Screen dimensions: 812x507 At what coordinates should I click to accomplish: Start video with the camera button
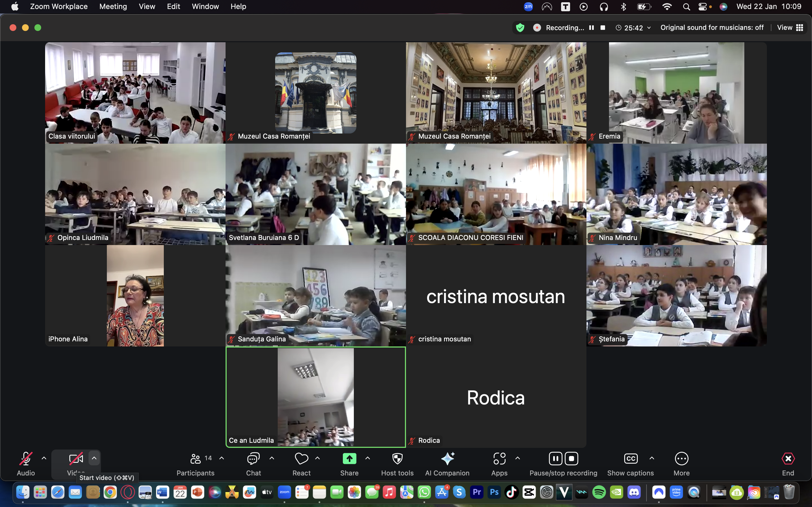[76, 459]
